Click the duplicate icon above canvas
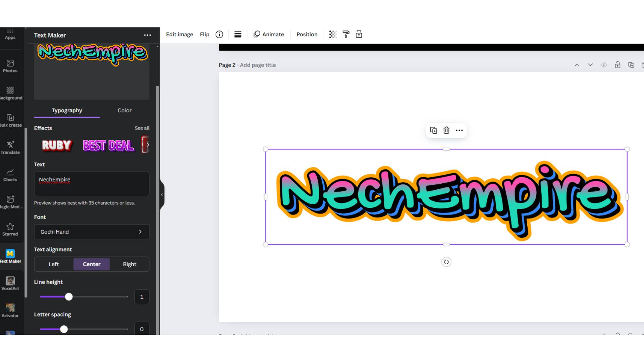Screen dimensions: 644x362 433,130
